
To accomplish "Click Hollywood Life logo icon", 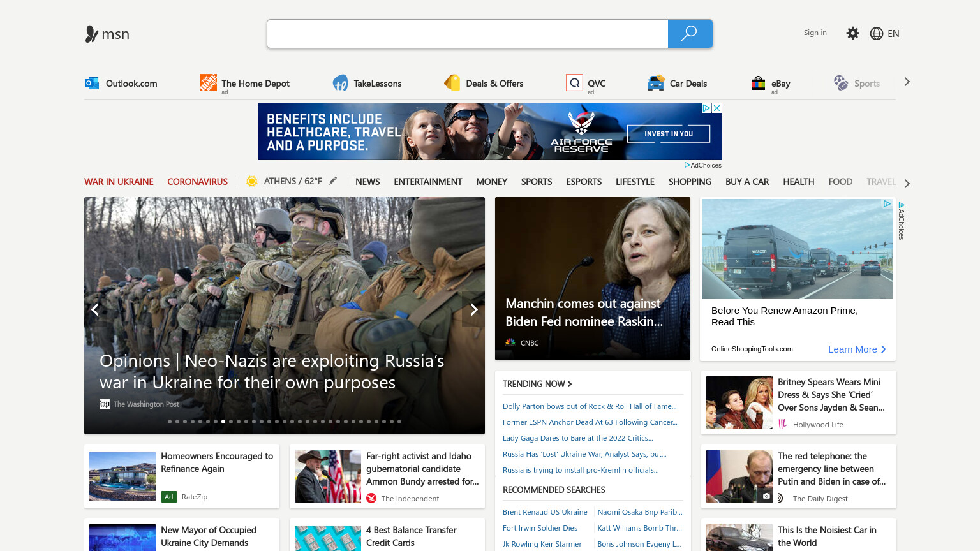I will pyautogui.click(x=783, y=424).
